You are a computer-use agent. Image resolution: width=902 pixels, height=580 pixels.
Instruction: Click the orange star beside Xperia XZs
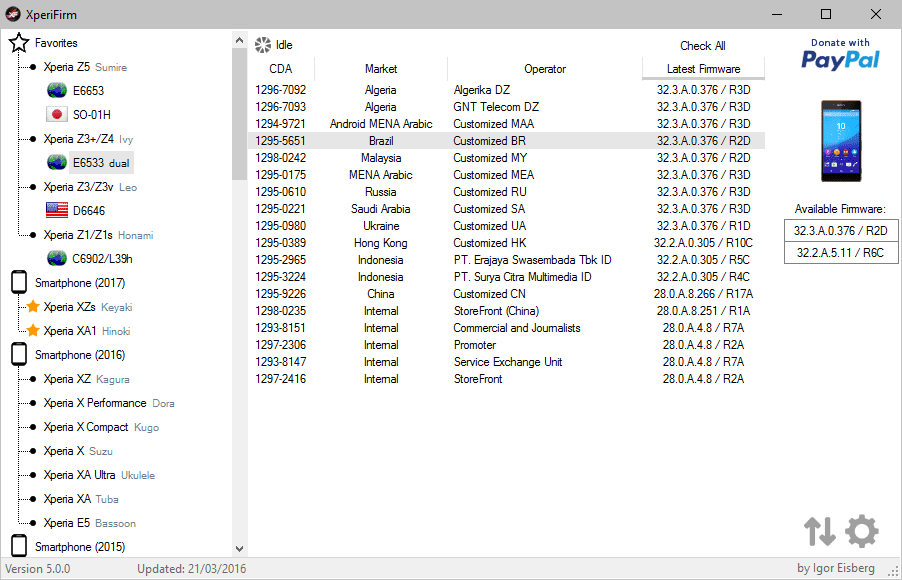pos(33,306)
